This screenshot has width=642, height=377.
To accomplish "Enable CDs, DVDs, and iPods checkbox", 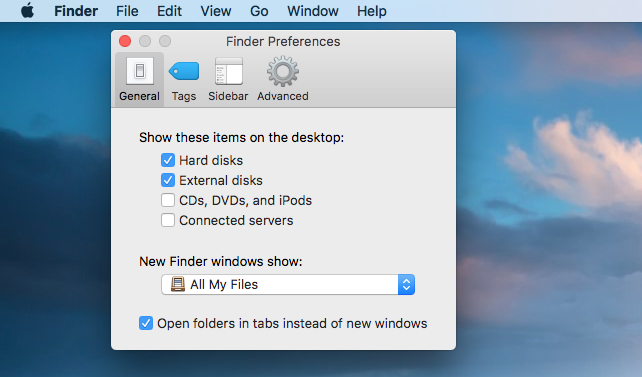I will (168, 200).
